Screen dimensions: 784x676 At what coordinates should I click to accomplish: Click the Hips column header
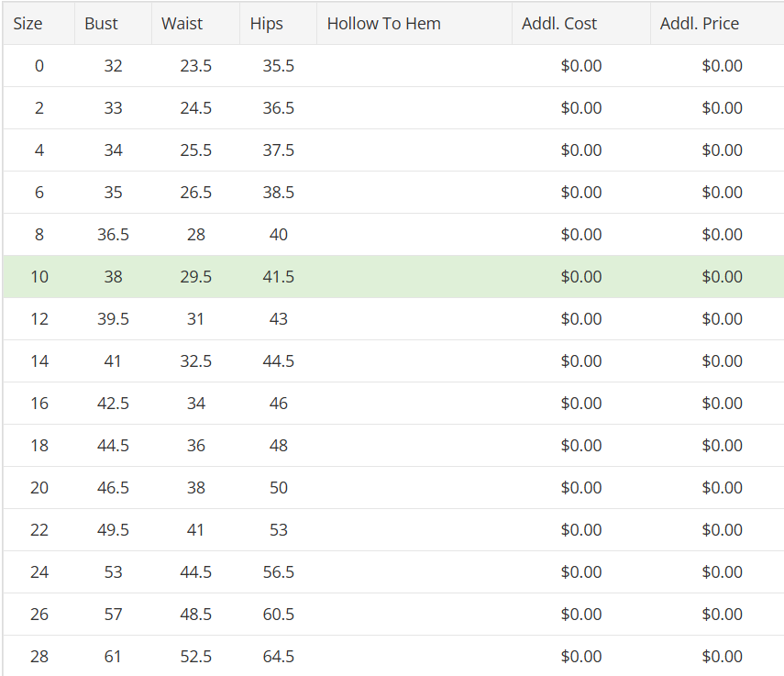click(279, 24)
